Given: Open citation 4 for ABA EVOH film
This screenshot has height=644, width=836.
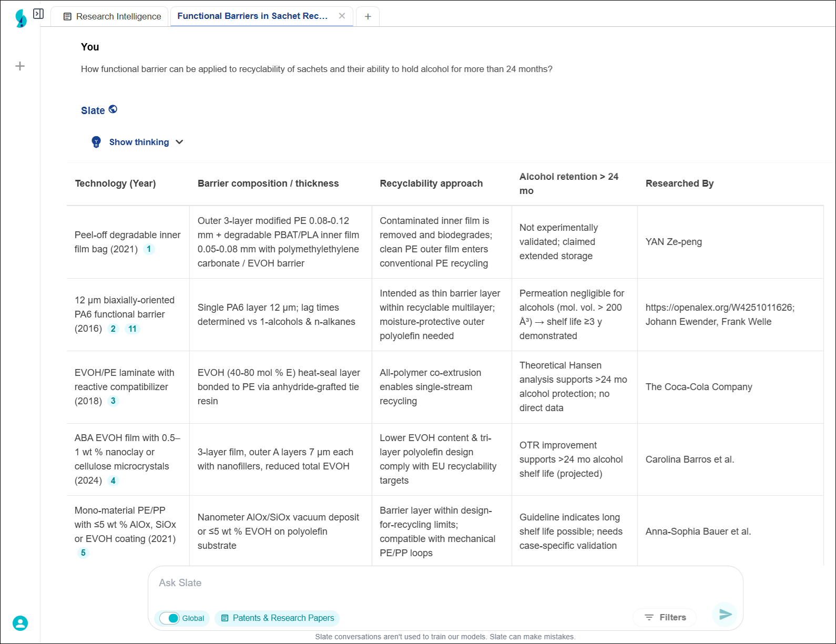Looking at the screenshot, I should [113, 481].
